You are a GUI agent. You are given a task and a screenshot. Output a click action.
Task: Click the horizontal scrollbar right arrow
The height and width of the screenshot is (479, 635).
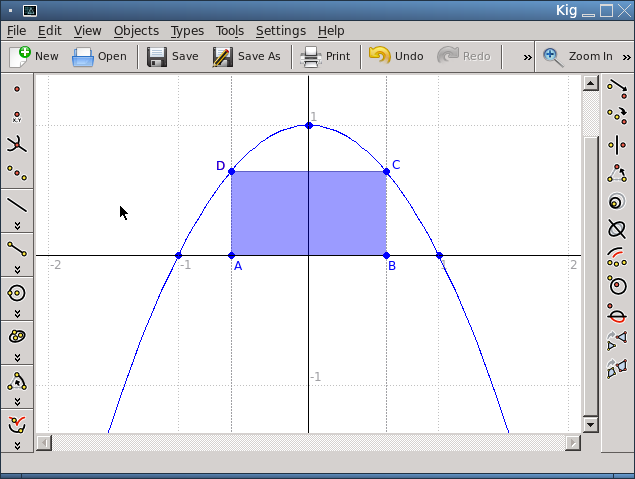click(572, 441)
